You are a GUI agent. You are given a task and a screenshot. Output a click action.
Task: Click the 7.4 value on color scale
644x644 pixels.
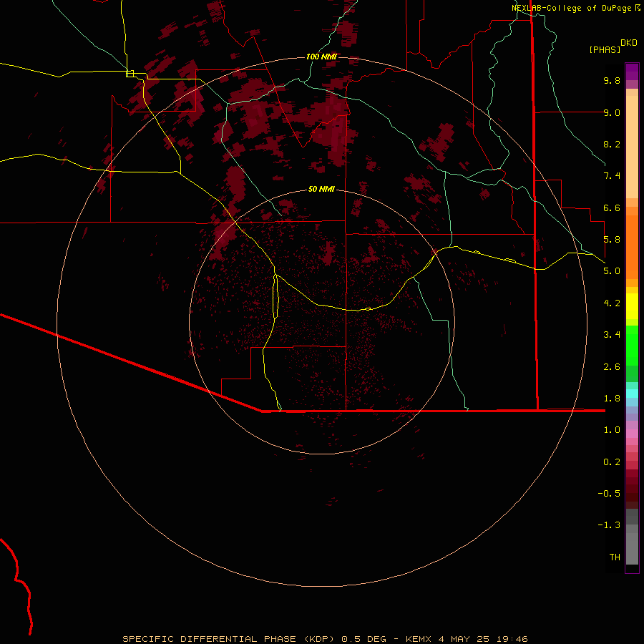(612, 176)
